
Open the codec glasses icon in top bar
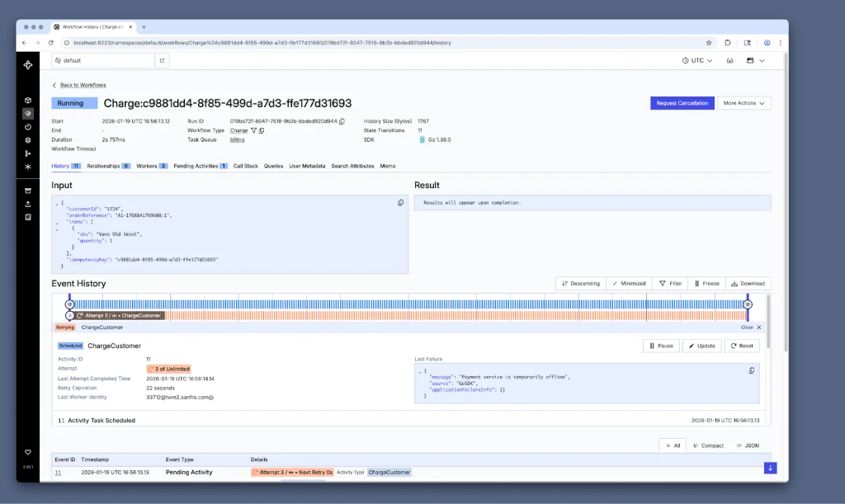[729, 61]
